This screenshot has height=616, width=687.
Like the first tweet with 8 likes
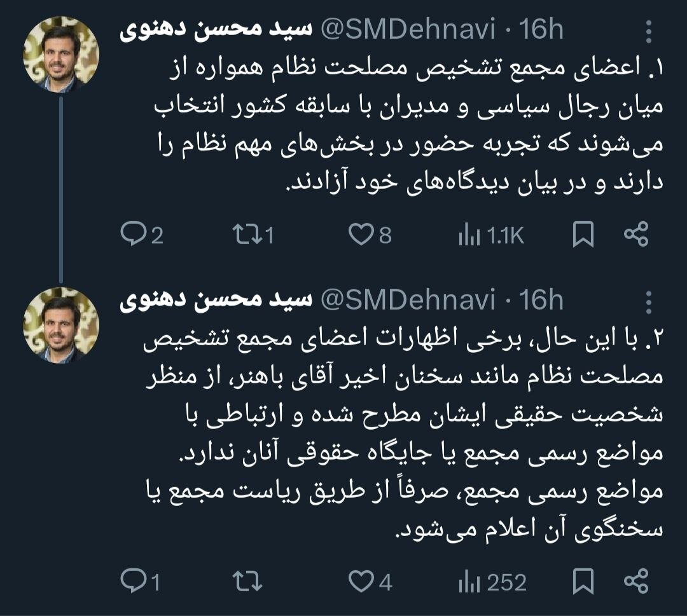tap(363, 236)
